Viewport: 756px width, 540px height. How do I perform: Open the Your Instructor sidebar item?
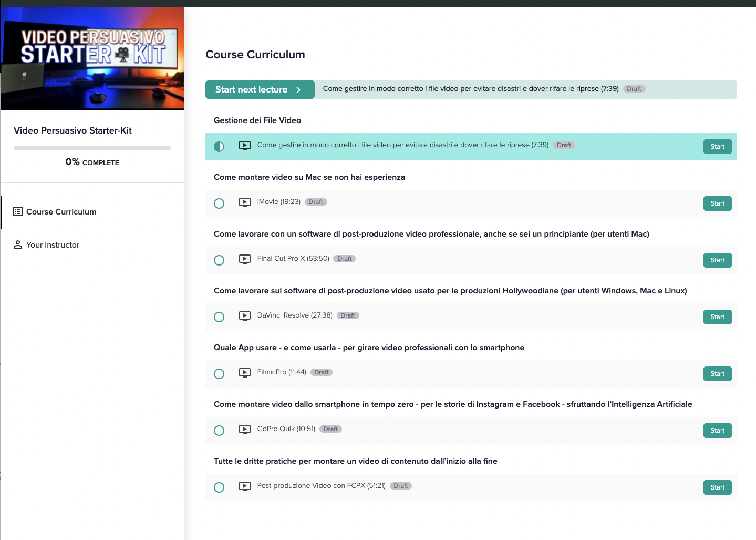[53, 245]
